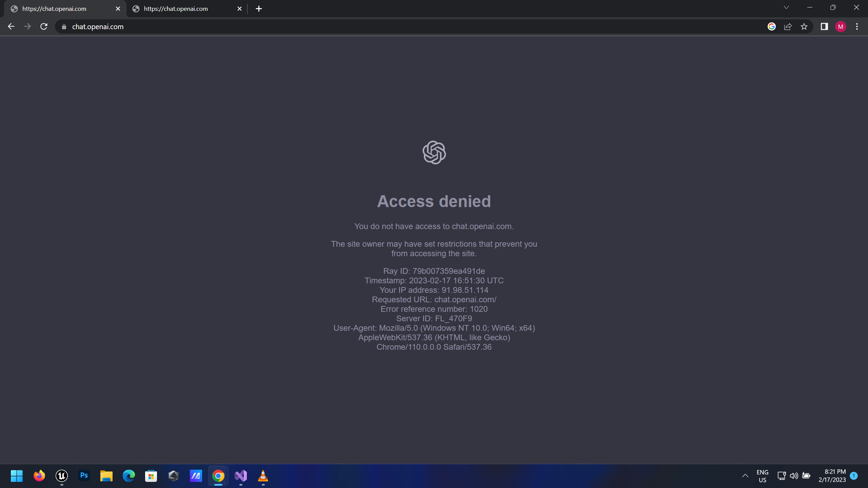Start VLC media player from the taskbar

[263, 476]
